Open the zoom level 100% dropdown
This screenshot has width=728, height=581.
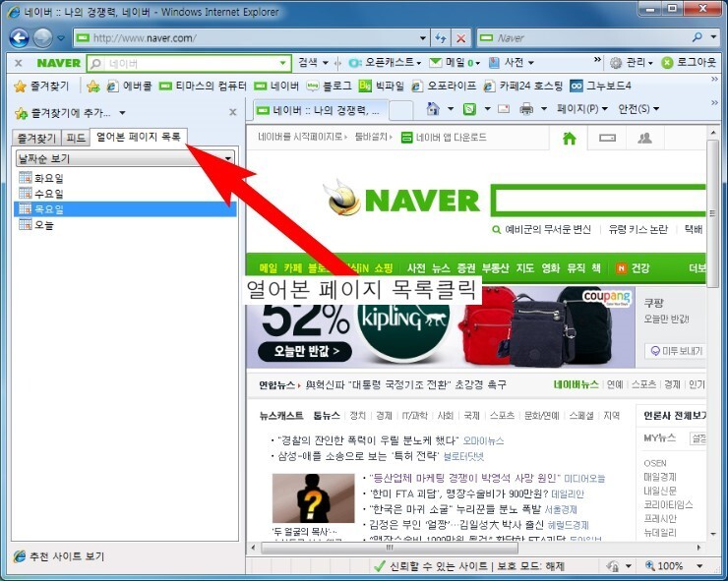[x=700, y=565]
